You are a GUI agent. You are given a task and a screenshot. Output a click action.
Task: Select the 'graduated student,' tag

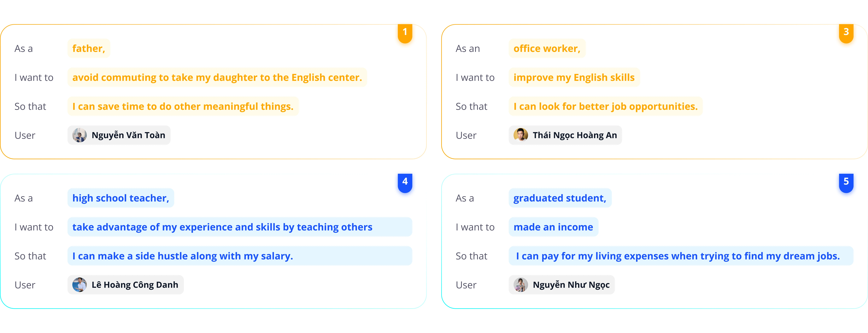click(x=560, y=198)
